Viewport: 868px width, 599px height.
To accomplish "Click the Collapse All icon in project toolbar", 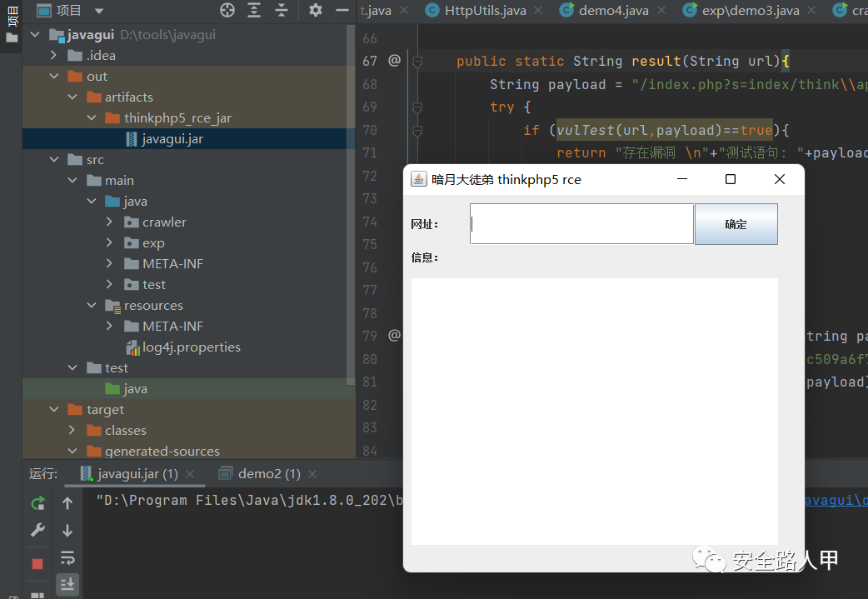I will pos(282,10).
